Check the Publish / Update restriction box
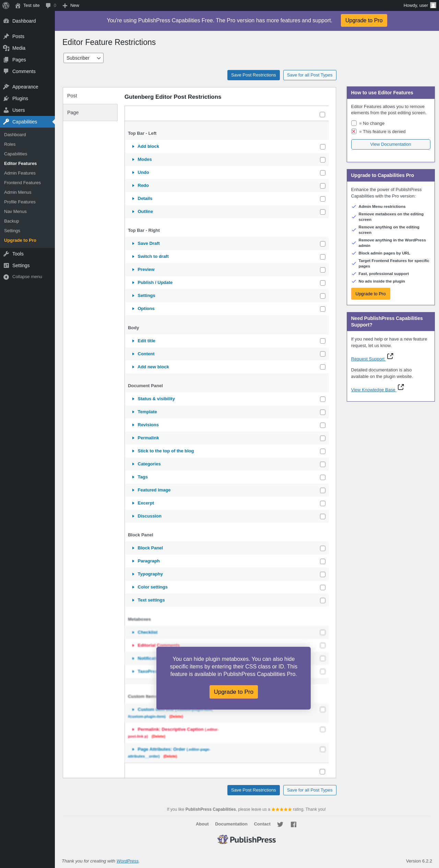439x868 pixels. coord(323,283)
